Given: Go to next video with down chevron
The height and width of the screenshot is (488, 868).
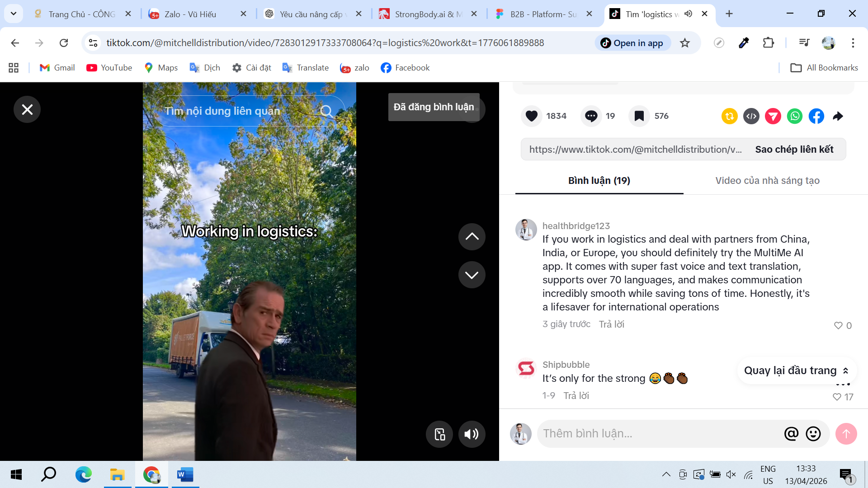Looking at the screenshot, I should 472,275.
